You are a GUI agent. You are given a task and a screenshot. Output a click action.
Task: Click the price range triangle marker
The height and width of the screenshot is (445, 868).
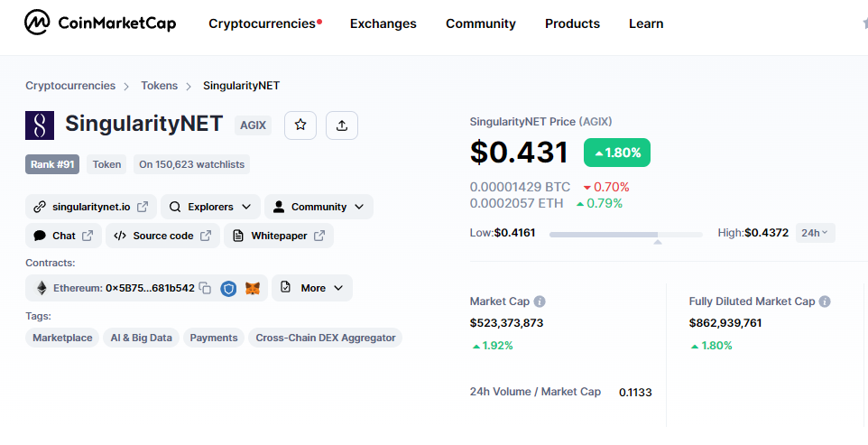[x=658, y=242]
